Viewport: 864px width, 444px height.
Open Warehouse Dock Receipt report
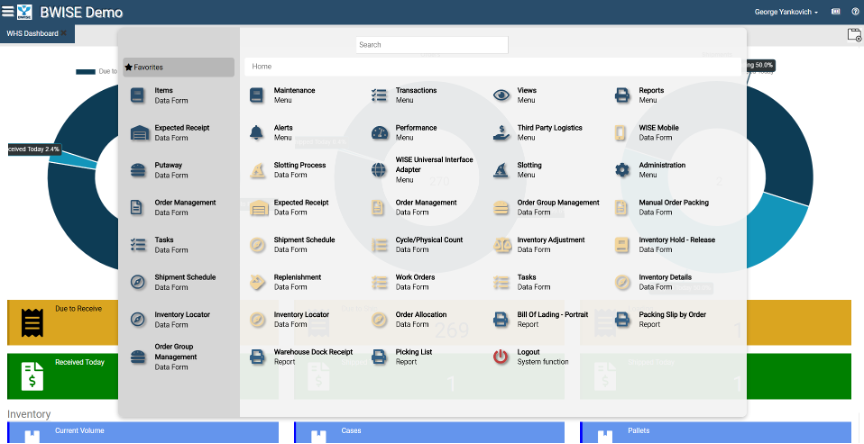301,358
